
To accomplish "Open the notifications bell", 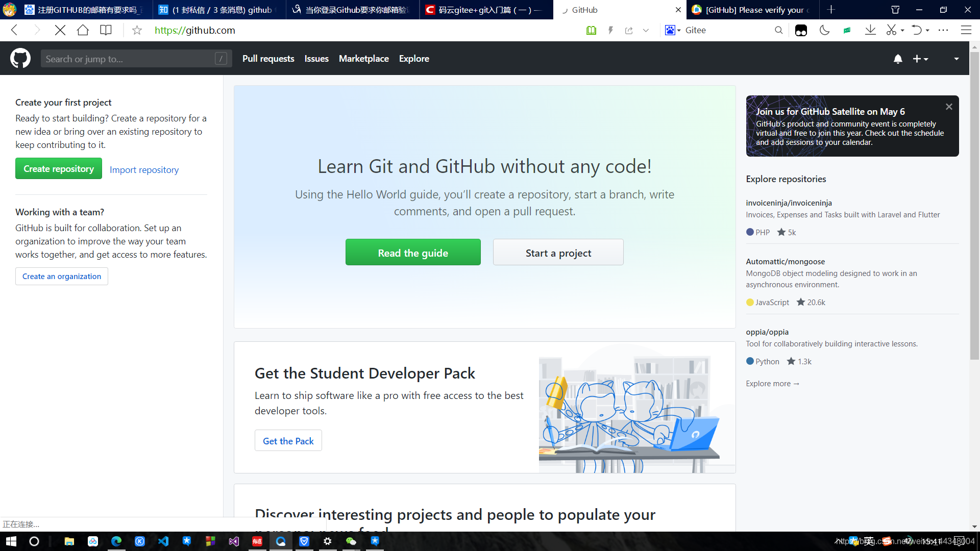I will click(898, 59).
